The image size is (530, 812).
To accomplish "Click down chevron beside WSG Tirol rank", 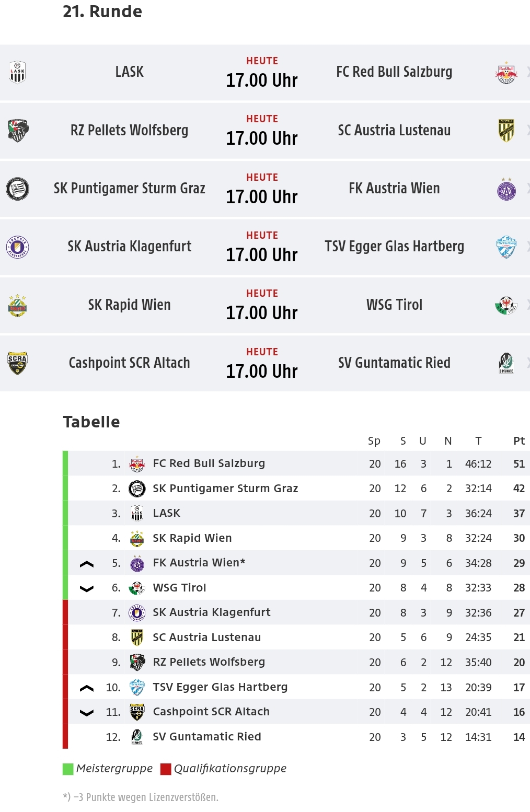I will click(87, 589).
